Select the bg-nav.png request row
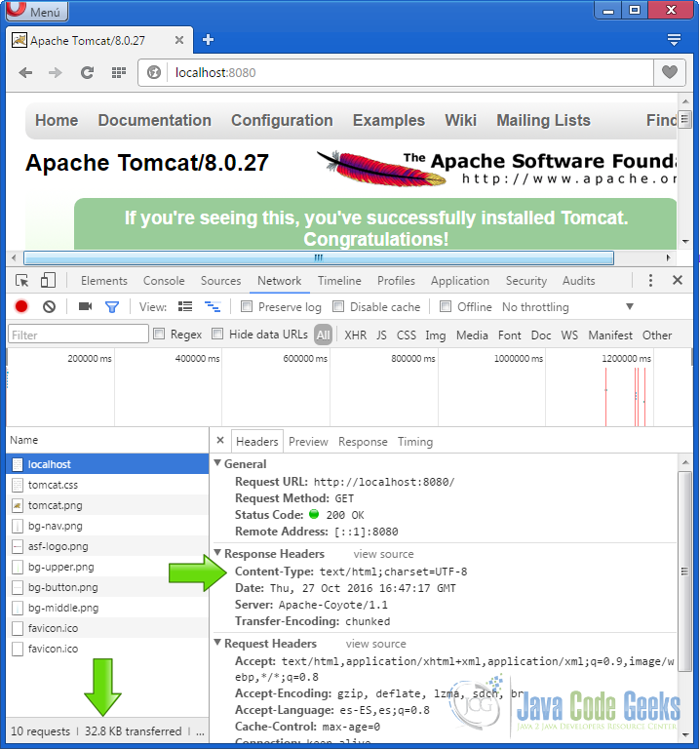 [107, 526]
